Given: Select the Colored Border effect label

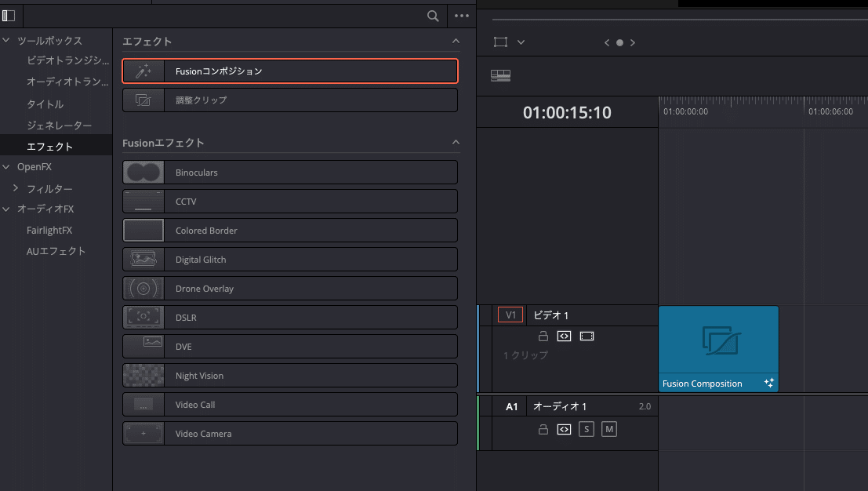Looking at the screenshot, I should point(206,231).
